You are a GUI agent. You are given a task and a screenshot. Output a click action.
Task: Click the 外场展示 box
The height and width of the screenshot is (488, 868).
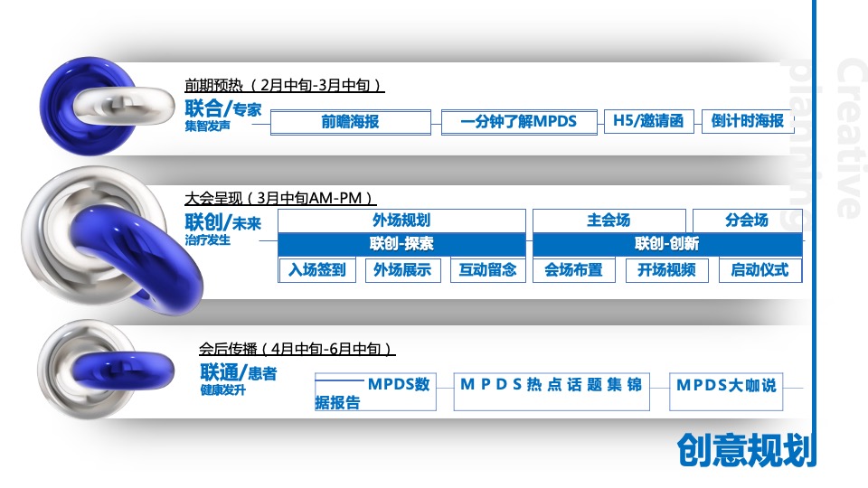pos(403,270)
